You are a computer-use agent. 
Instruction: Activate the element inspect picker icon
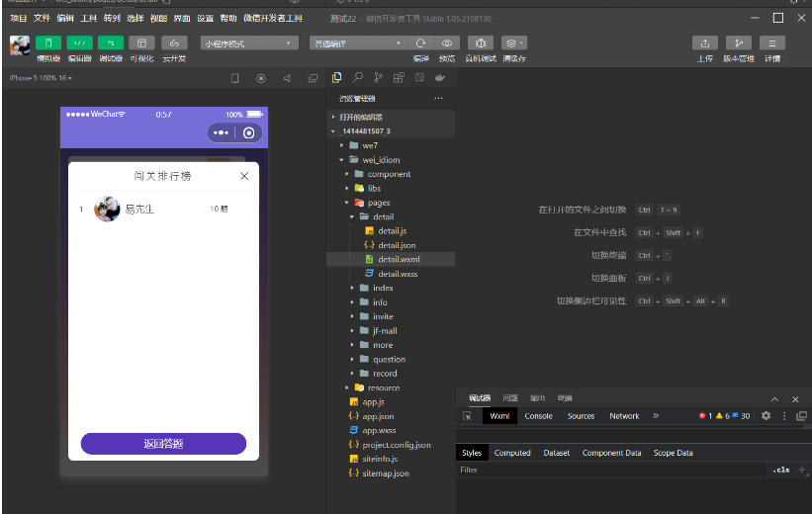coord(467,416)
